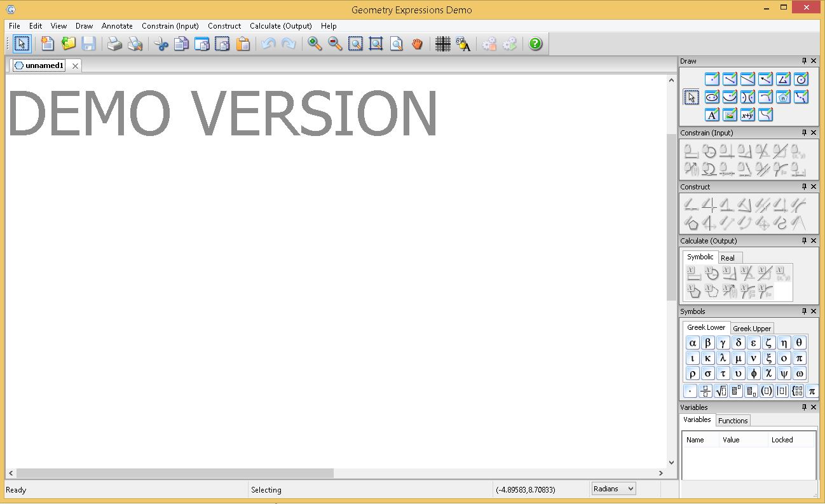The image size is (825, 504).
Task: Zoom out using the red minus magnifier
Action: click(335, 44)
